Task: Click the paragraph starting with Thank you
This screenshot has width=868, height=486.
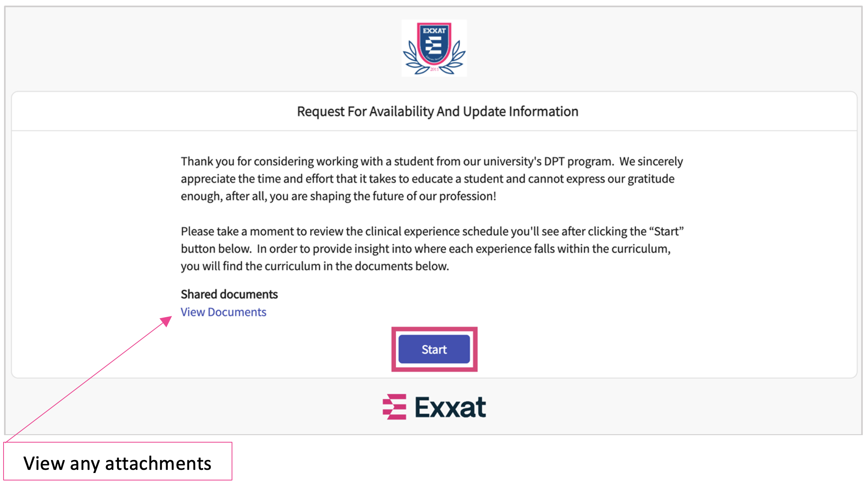Action: (432, 179)
